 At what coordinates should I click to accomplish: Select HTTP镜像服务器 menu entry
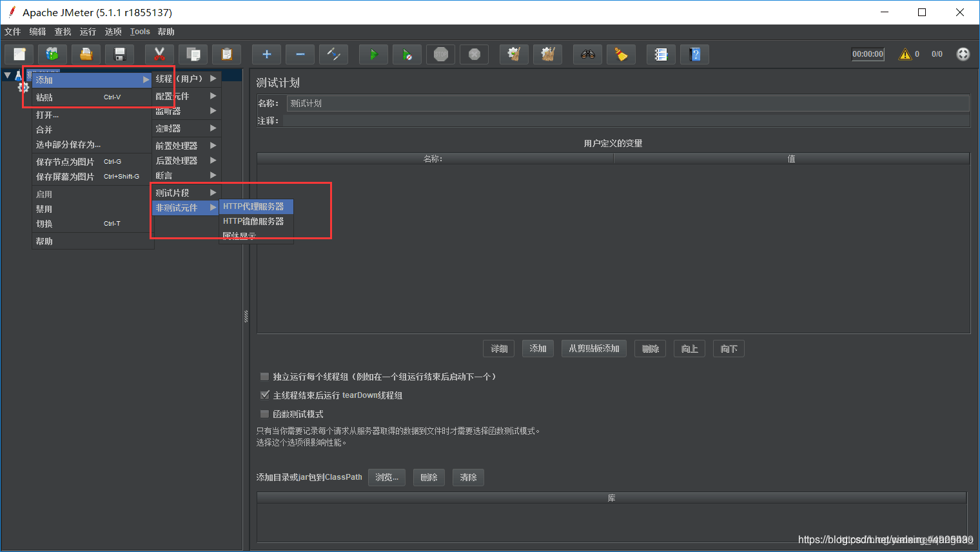(x=257, y=221)
